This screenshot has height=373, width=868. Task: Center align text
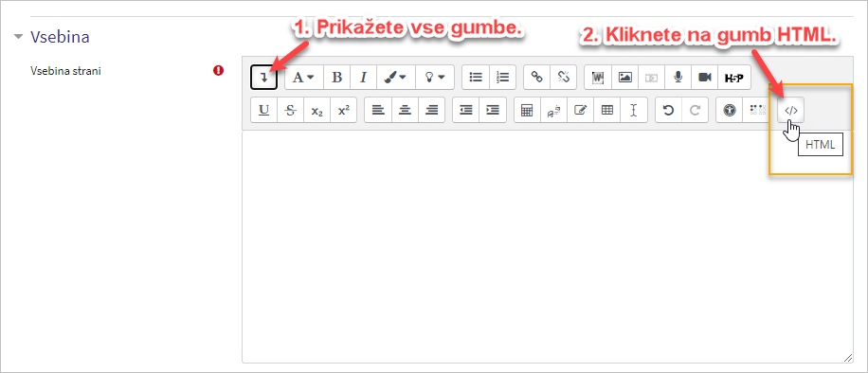click(406, 110)
